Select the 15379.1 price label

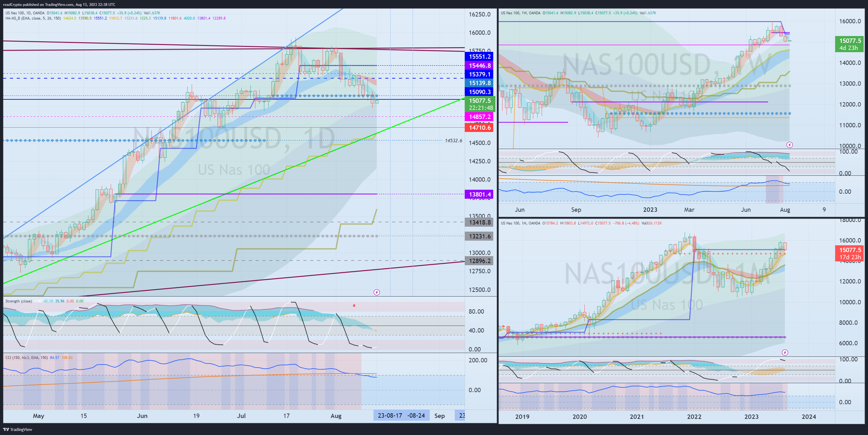[x=479, y=74]
